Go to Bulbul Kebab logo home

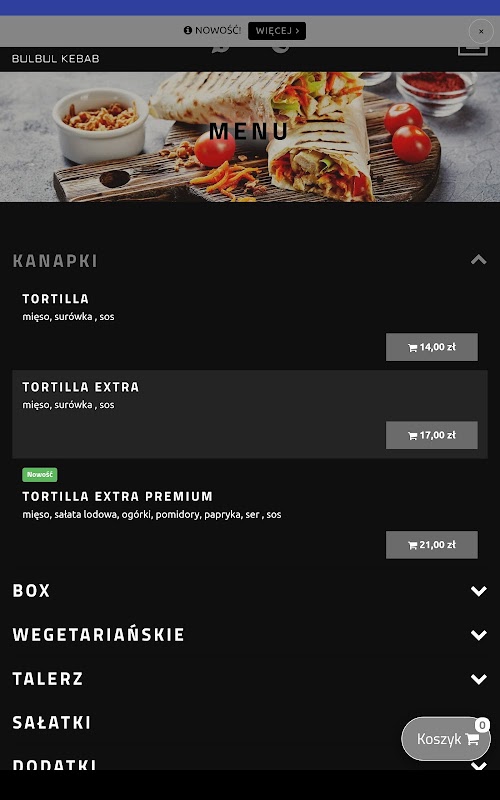[x=56, y=59]
